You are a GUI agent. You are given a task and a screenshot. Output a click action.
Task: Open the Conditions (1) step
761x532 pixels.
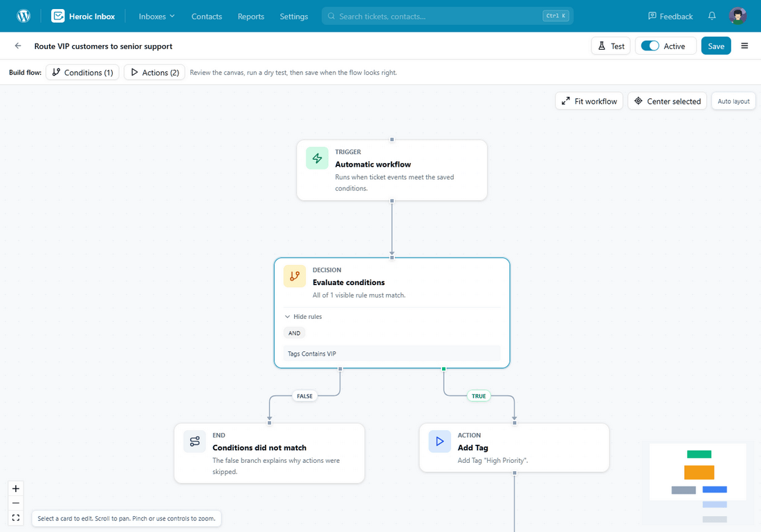(x=82, y=73)
